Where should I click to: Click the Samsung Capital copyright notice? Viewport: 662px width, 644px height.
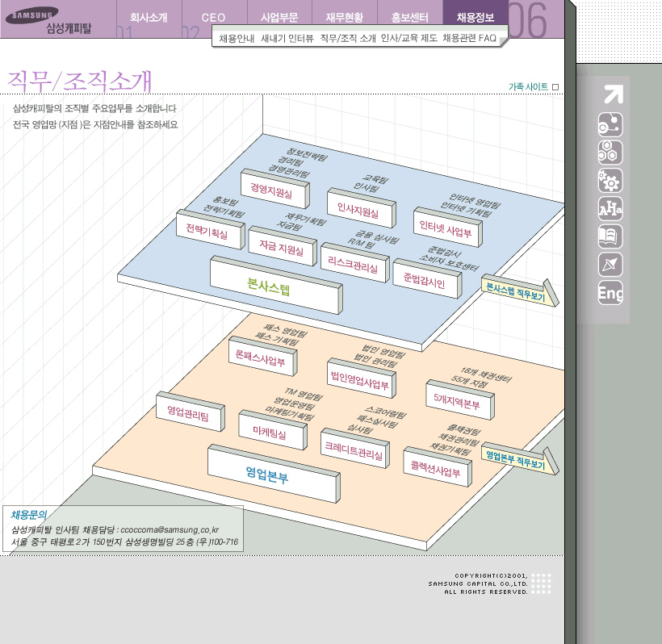478,583
